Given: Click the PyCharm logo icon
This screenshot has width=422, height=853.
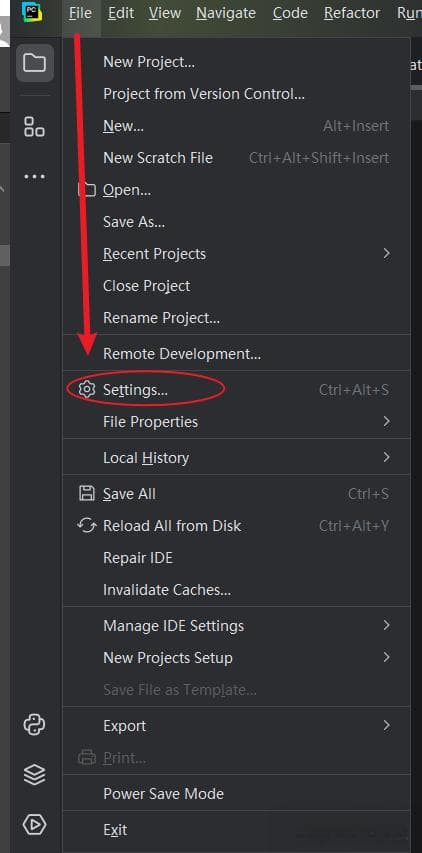Looking at the screenshot, I should click(x=32, y=12).
